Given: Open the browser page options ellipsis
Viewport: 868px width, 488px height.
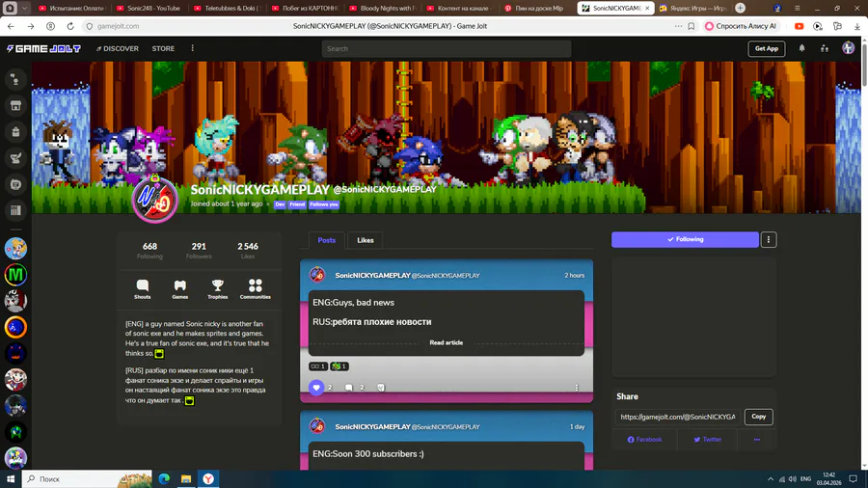Looking at the screenshot, I should point(678,26).
